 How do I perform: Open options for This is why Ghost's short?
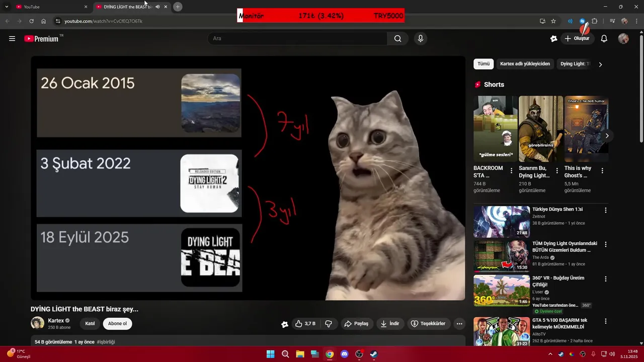602,171
